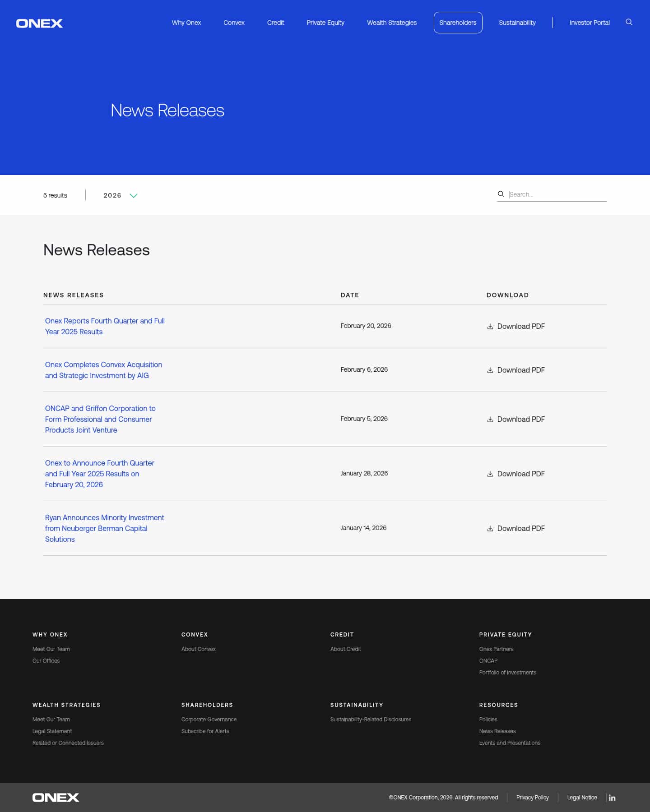Download PDF for the January 28, 2026 release
This screenshot has height=812, width=650.
[x=516, y=474]
